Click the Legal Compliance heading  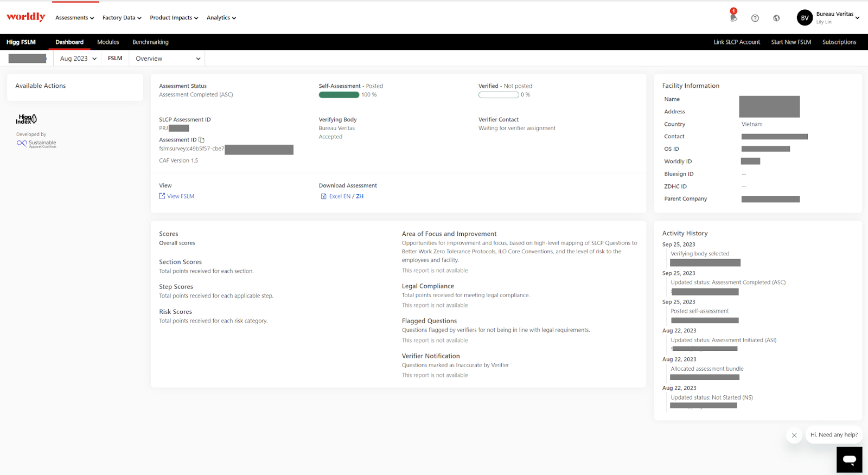click(x=428, y=286)
